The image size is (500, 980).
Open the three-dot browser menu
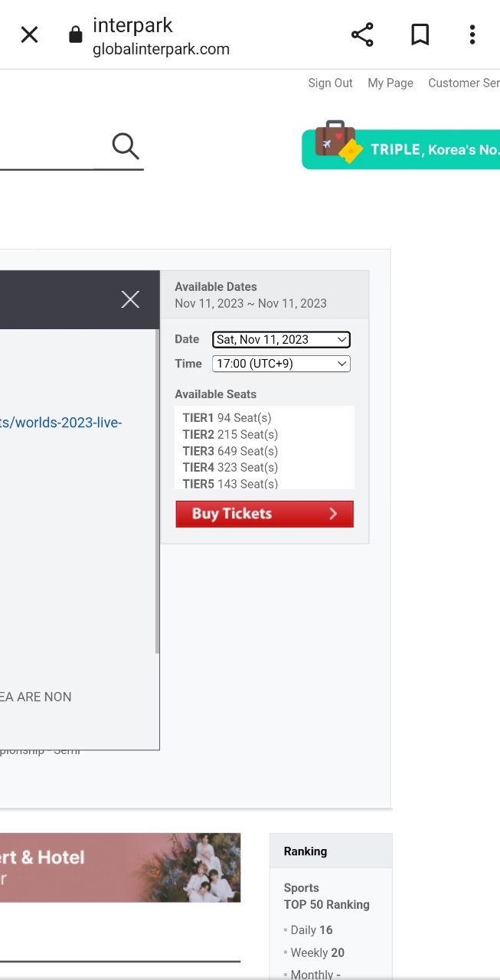tap(472, 34)
